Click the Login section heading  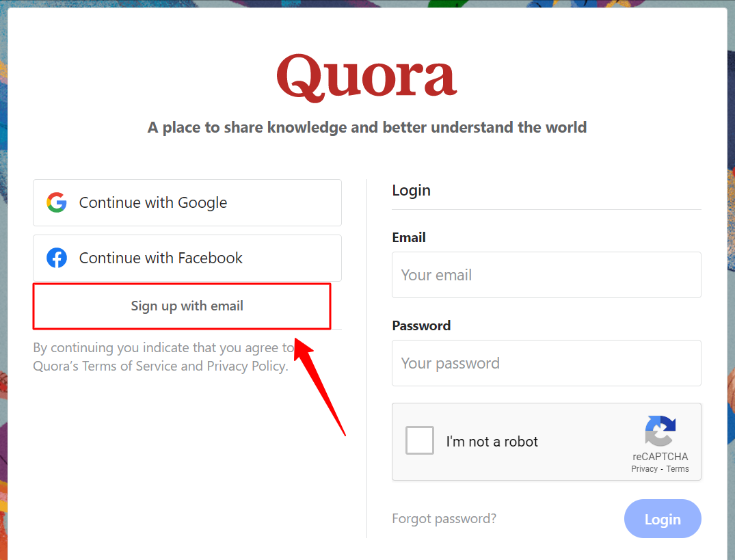pyautogui.click(x=411, y=191)
